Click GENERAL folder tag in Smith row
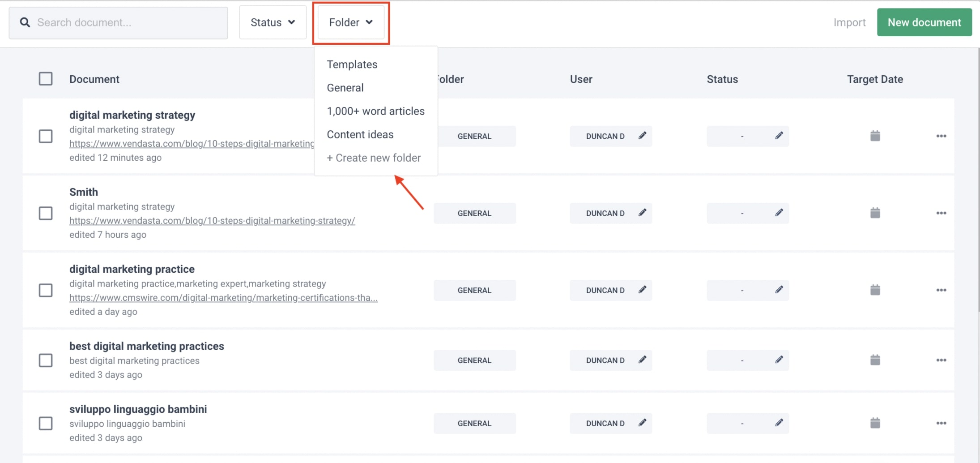The width and height of the screenshot is (980, 463). [474, 213]
